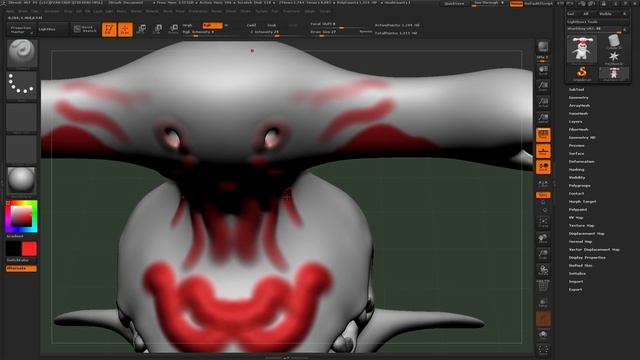Activate the Scale transform in top shelf
Screen dimensions: 640x360
pos(157,29)
